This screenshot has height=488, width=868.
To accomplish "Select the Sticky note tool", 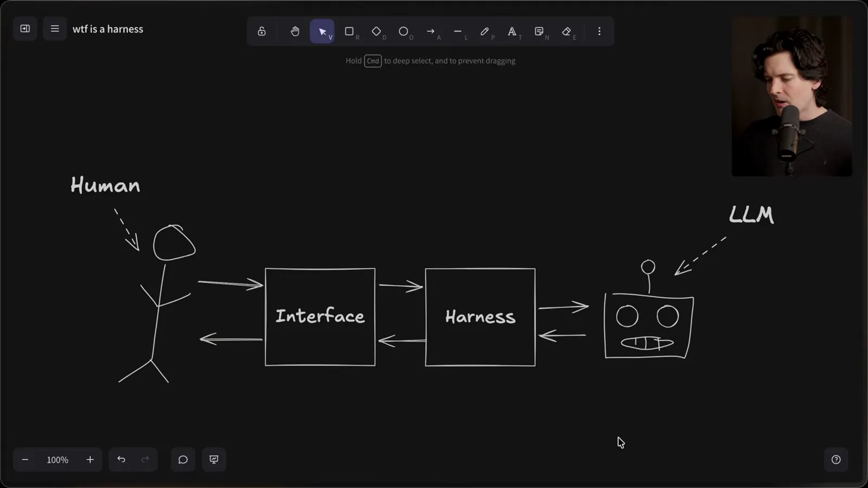I will tap(539, 31).
